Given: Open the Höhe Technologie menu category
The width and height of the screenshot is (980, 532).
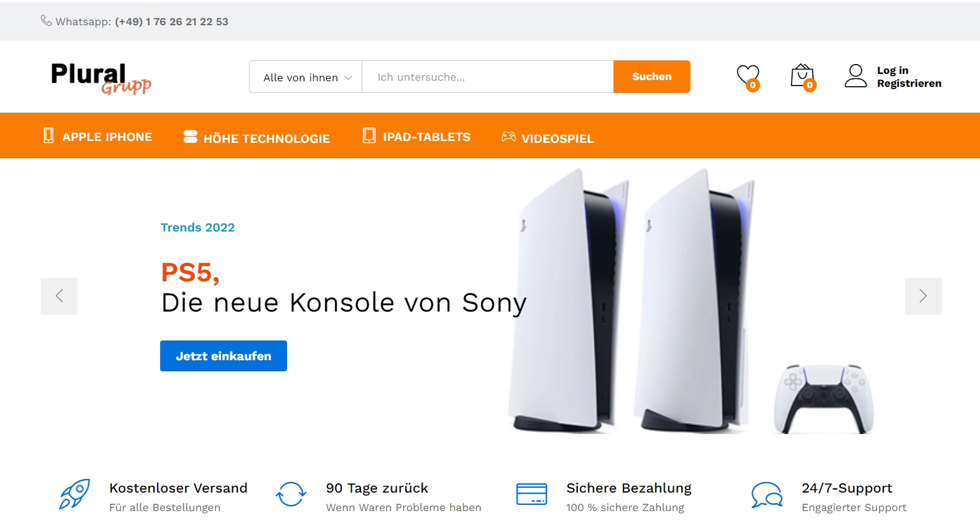Looking at the screenshot, I should pyautogui.click(x=257, y=138).
